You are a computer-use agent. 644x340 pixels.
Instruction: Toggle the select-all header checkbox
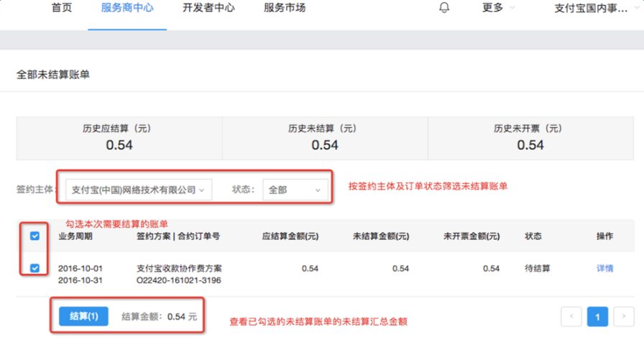[34, 236]
